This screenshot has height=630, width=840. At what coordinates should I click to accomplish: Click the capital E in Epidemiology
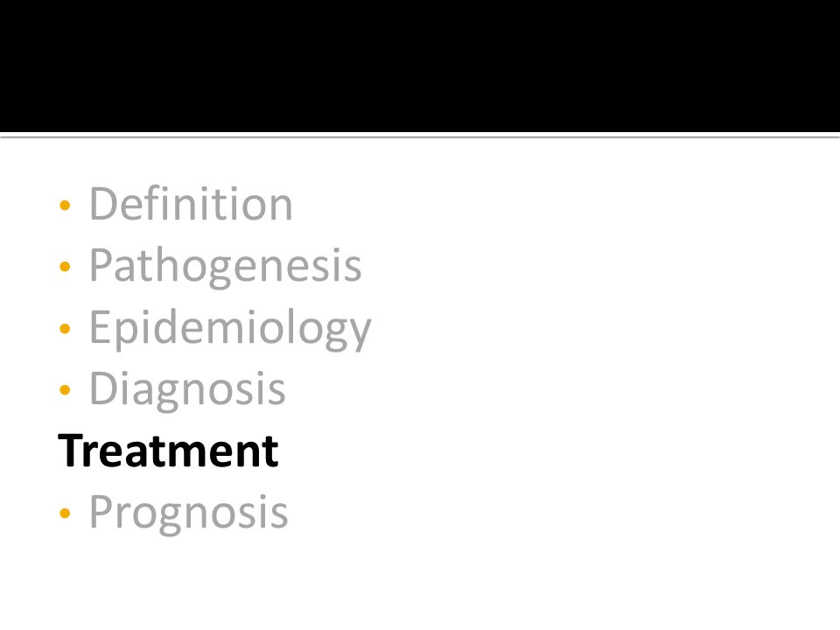point(100,326)
